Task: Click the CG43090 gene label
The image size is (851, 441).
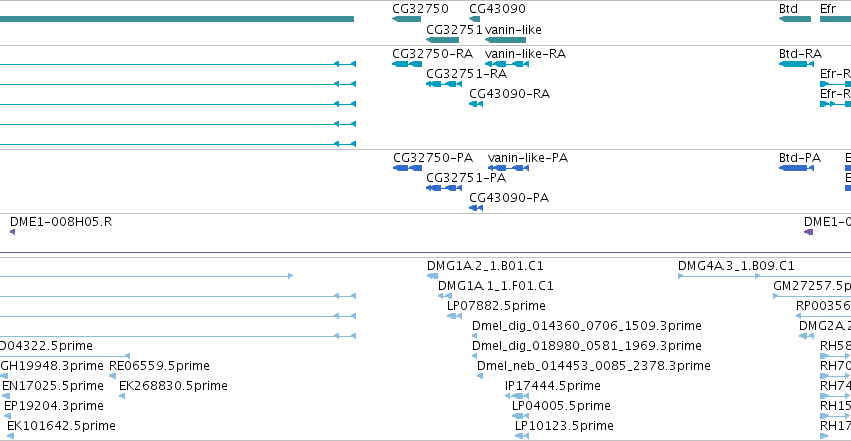Action: [x=497, y=9]
